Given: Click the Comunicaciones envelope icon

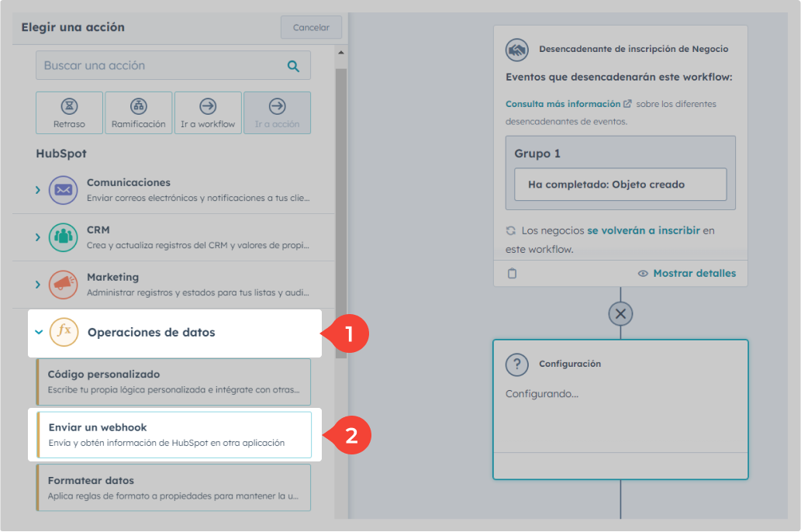Looking at the screenshot, I should click(x=63, y=190).
